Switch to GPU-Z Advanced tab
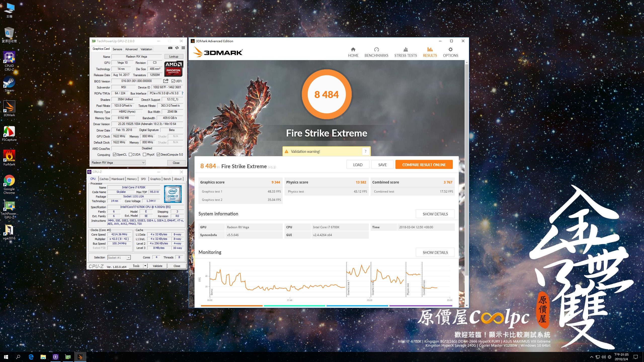Image resolution: width=644 pixels, height=362 pixels. click(x=131, y=49)
